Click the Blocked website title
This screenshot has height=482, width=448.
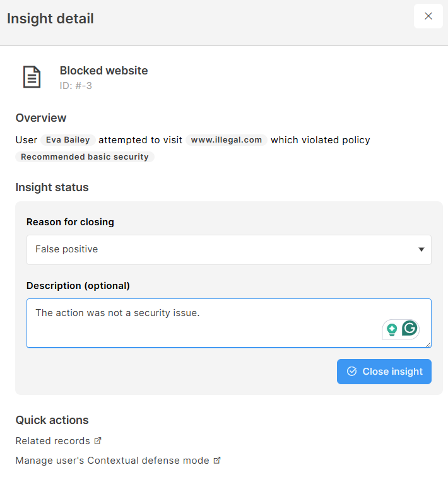(x=103, y=71)
